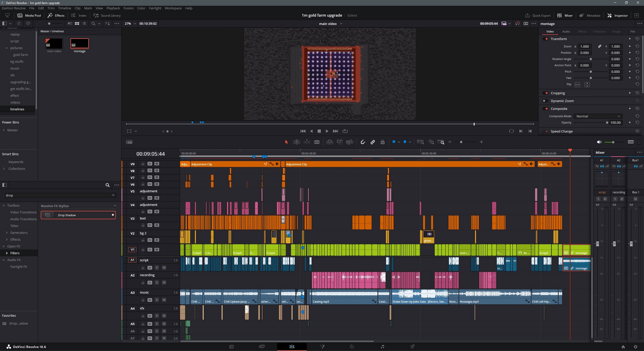Click the Quick Export button

pos(538,15)
